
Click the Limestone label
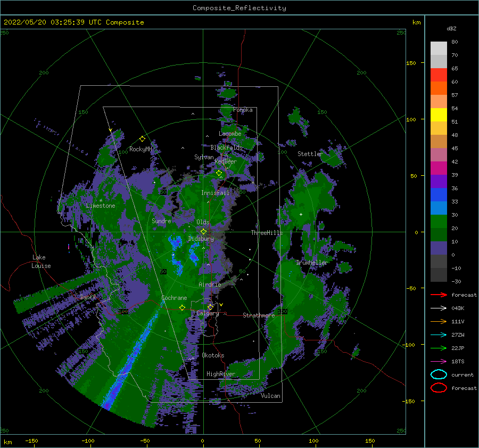pyautogui.click(x=101, y=206)
